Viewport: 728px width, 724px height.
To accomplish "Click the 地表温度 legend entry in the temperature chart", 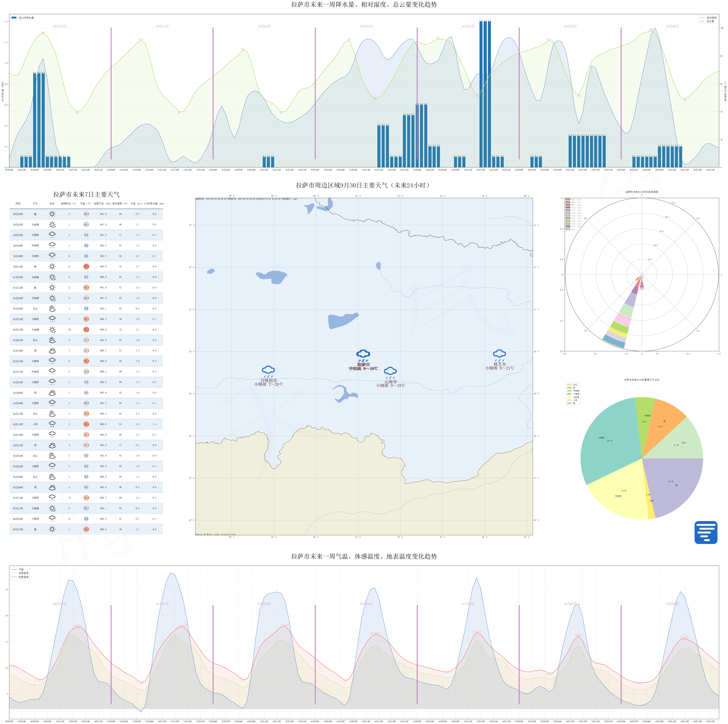I will 20,577.
